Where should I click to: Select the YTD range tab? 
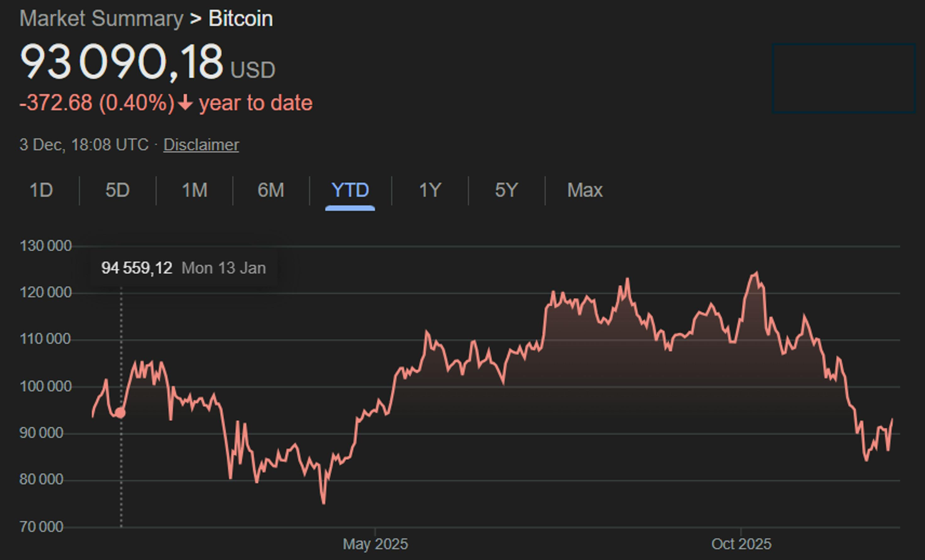coord(350,190)
